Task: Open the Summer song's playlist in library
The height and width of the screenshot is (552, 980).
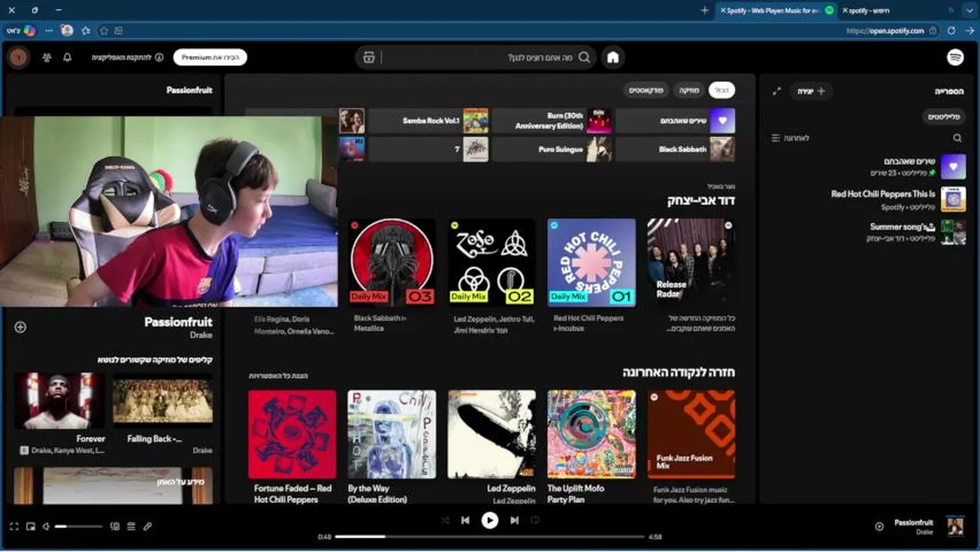Action: point(868,232)
